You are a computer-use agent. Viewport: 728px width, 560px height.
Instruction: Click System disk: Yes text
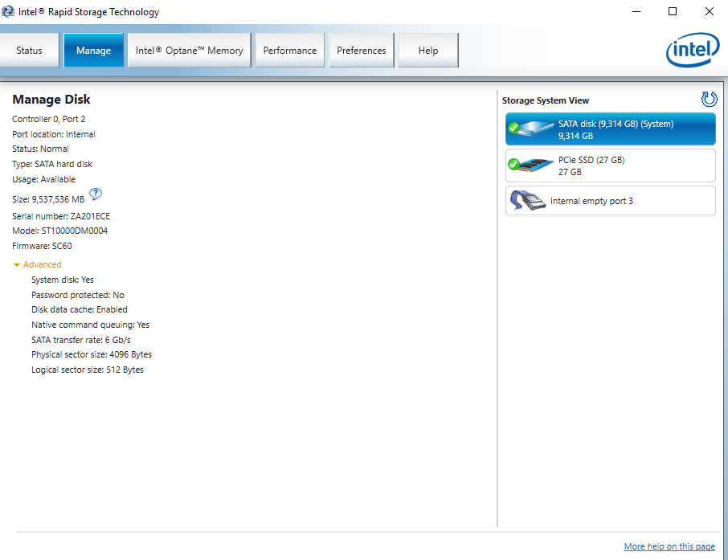(63, 280)
